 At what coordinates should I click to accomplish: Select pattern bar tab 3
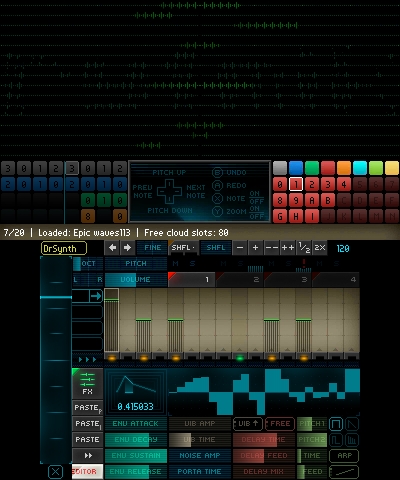288,279
